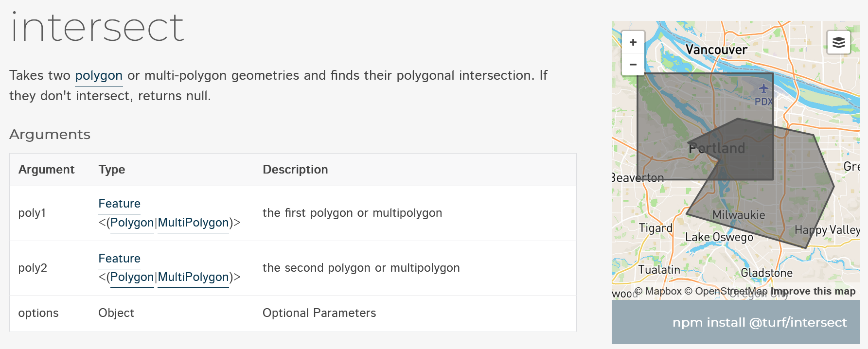Viewport: 868px width, 349px height.
Task: Open poly2 MultiPolygon type link
Action: (193, 277)
